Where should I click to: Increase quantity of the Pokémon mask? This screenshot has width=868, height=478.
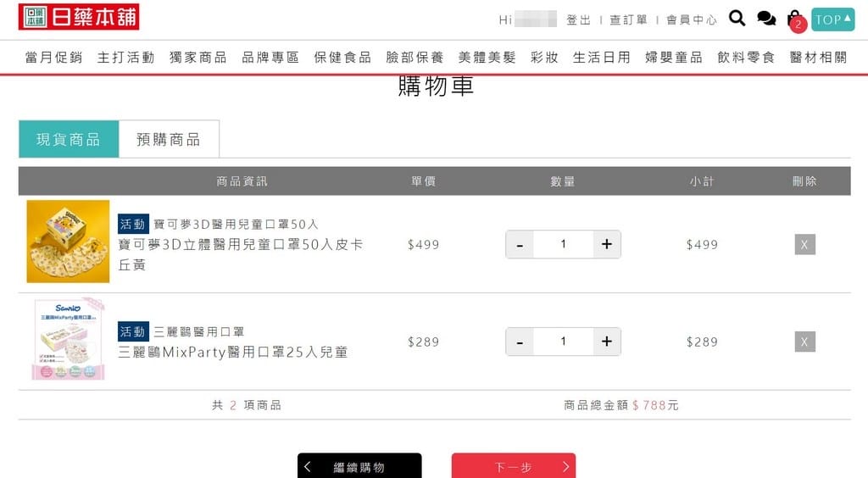607,244
